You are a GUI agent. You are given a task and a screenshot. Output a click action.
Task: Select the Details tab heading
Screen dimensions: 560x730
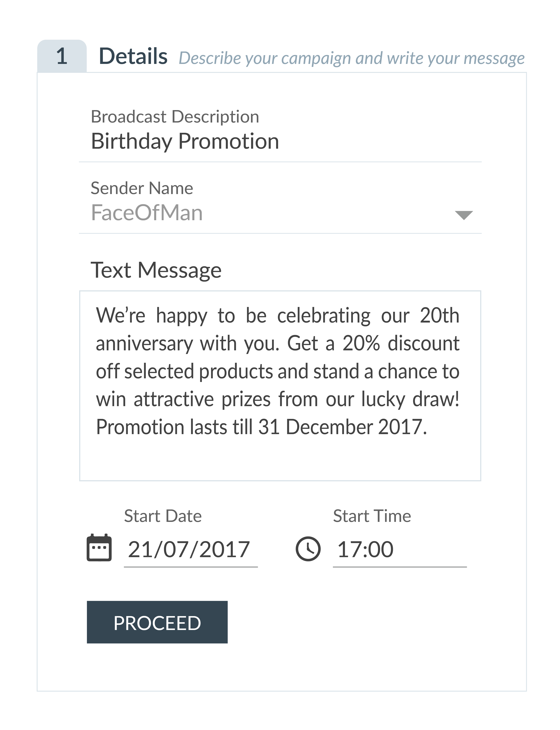[x=133, y=56]
